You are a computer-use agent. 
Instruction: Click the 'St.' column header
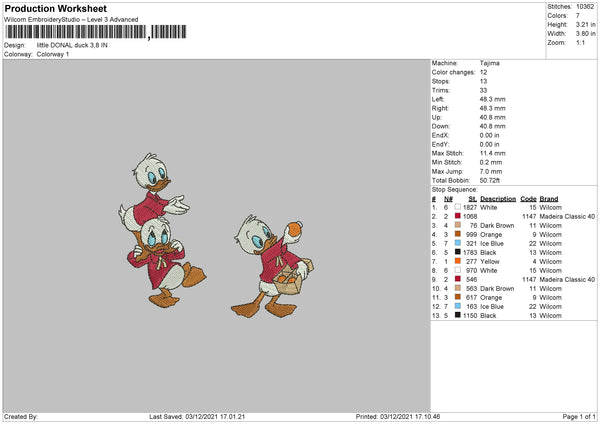pos(473,199)
